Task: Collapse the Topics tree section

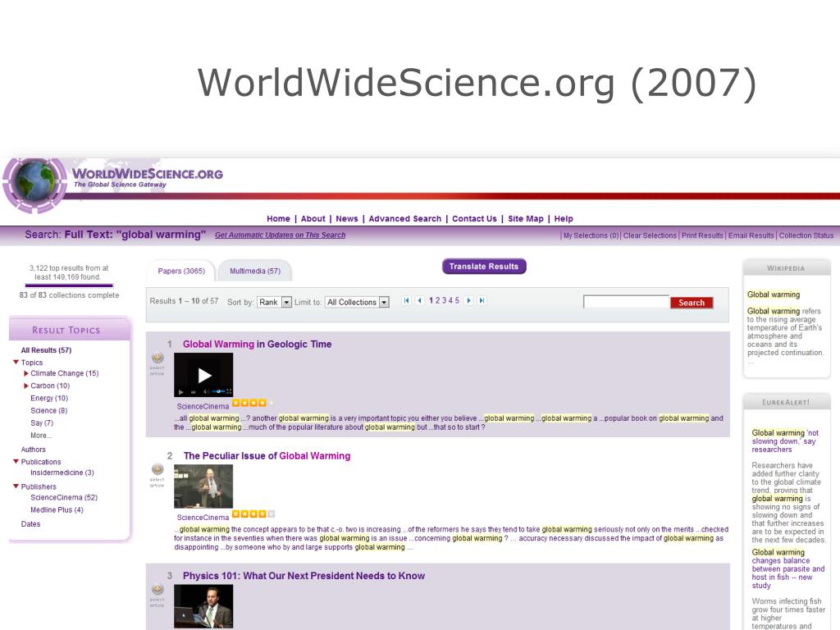Action: [16, 362]
